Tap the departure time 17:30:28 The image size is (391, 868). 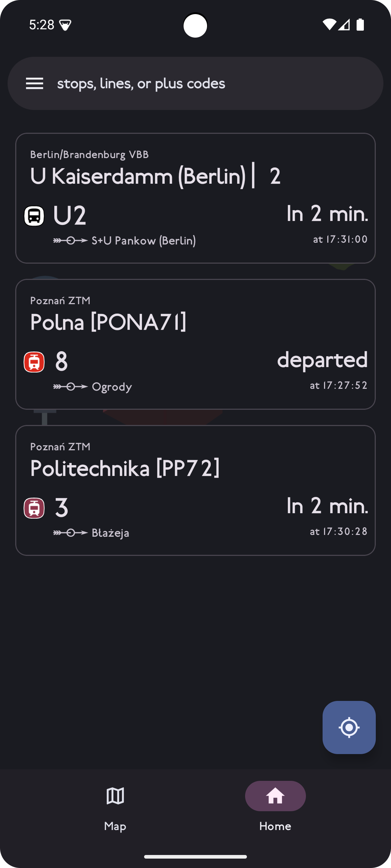point(339,532)
